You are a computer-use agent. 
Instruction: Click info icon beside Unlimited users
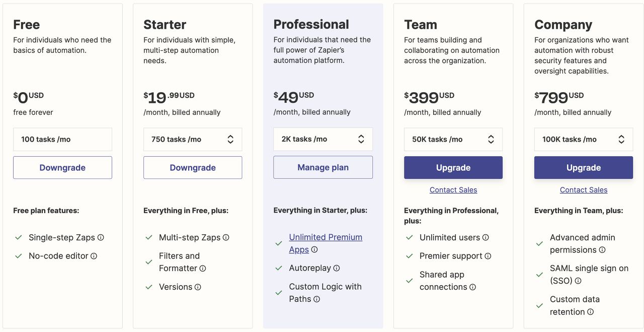(486, 238)
